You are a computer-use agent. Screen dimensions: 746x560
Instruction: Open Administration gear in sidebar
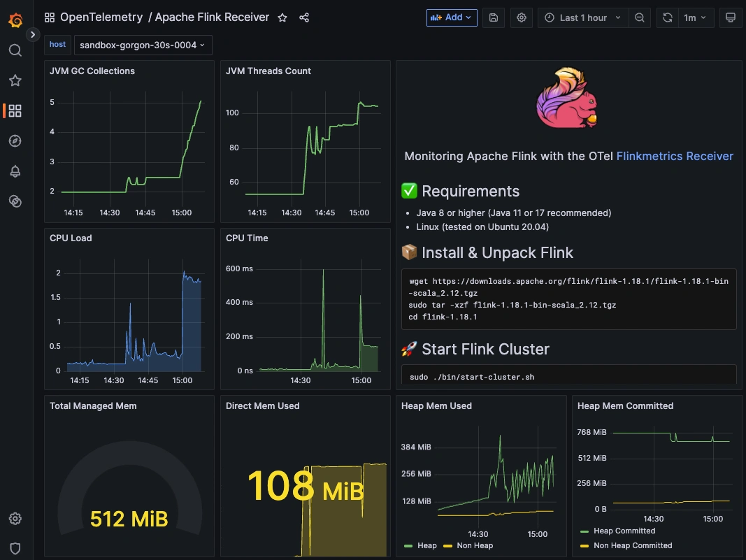click(15, 519)
